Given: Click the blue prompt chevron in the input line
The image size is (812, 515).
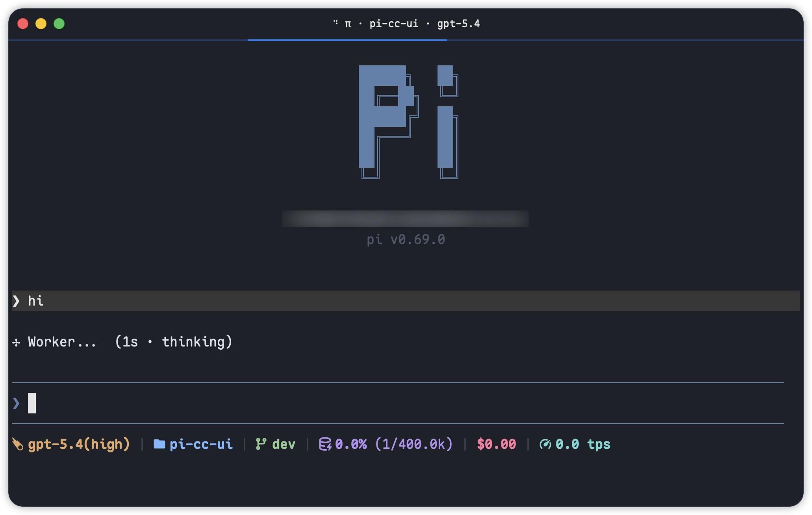Looking at the screenshot, I should [16, 403].
